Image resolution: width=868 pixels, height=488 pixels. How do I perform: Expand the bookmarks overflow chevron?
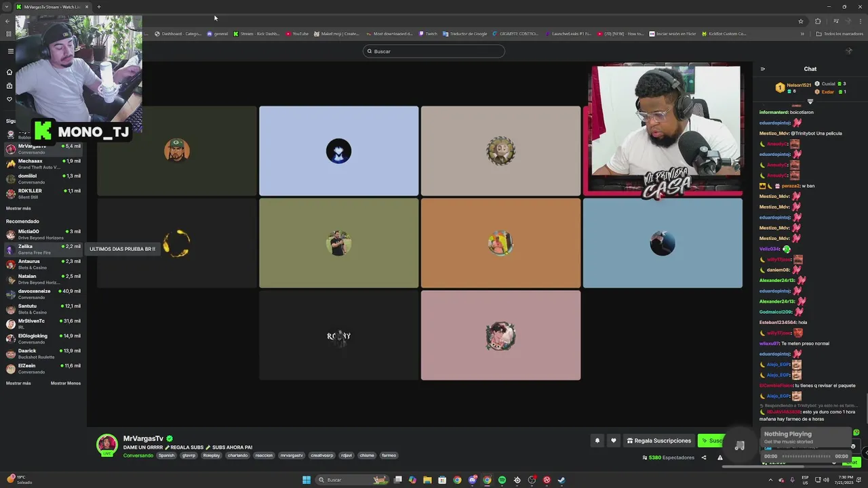(x=802, y=33)
